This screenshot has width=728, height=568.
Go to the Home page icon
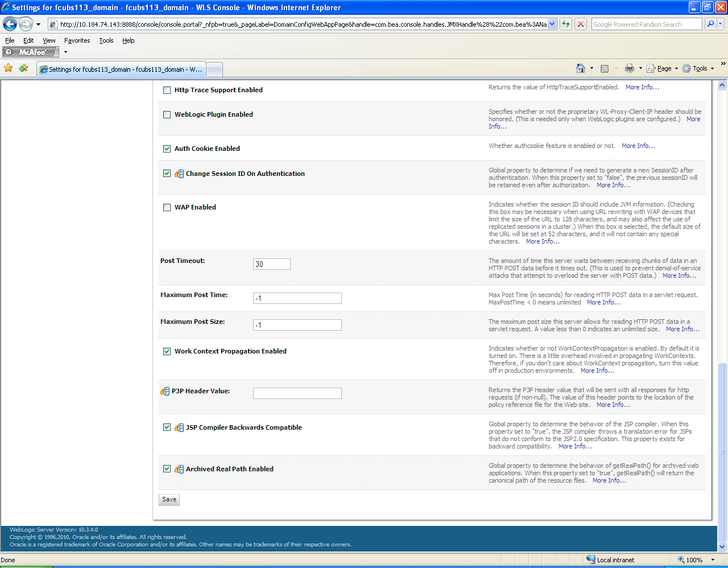581,68
